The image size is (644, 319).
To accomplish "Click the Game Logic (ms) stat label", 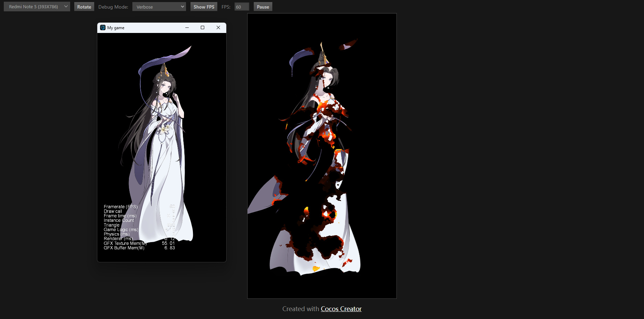I will (x=121, y=229).
